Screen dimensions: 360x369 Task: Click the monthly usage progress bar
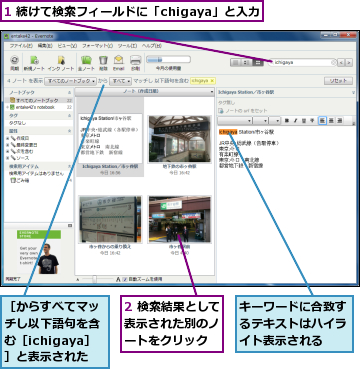pos(168,60)
